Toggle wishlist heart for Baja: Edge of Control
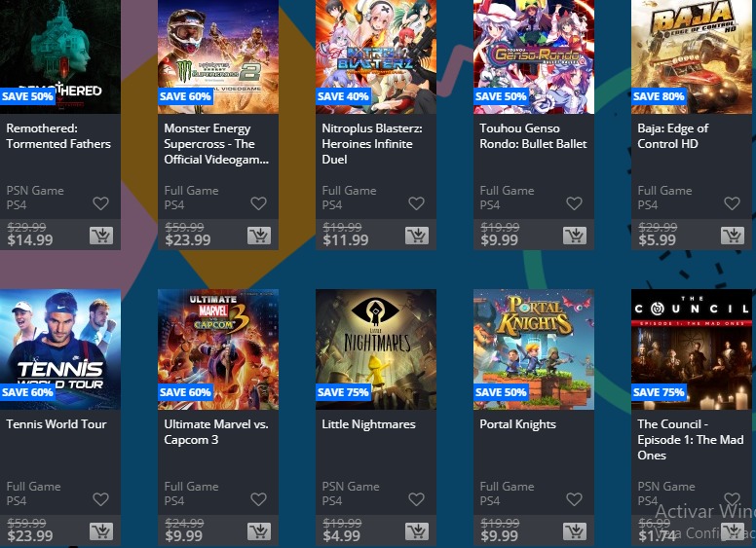This screenshot has height=548, width=756. (732, 203)
